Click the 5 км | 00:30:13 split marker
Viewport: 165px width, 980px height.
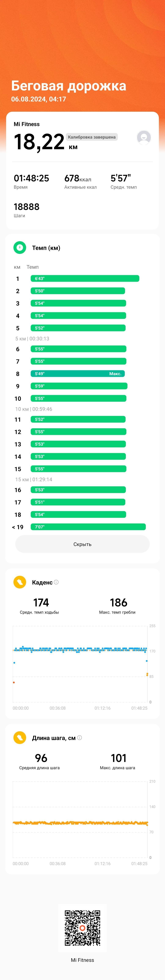32,339
